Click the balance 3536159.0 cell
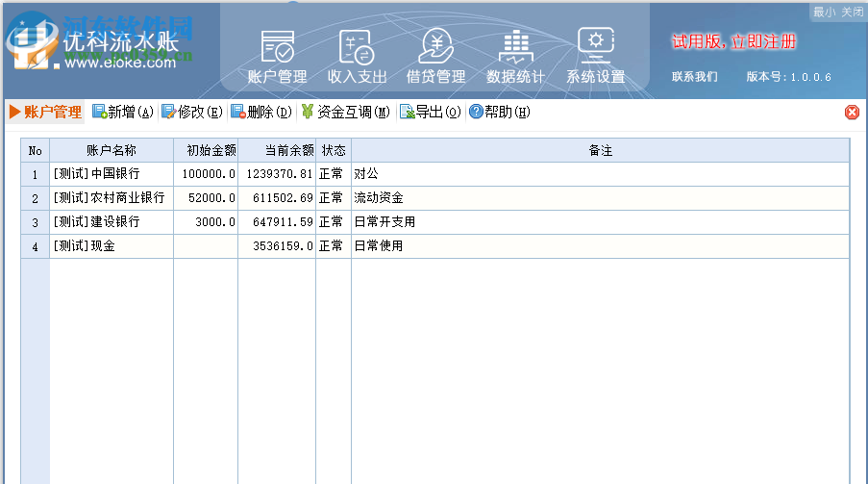Screen dimensions: 868x484 tap(277, 245)
